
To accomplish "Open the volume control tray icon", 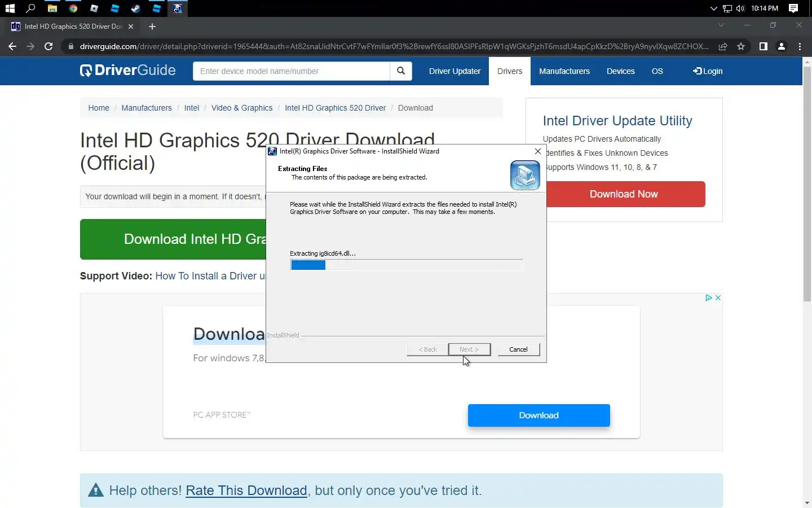I will click(740, 8).
